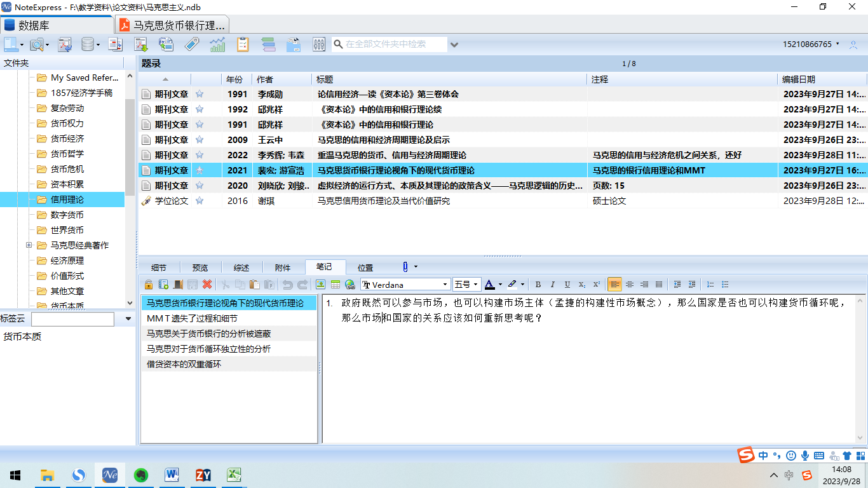
Task: Select left text alignment
Action: [614, 285]
